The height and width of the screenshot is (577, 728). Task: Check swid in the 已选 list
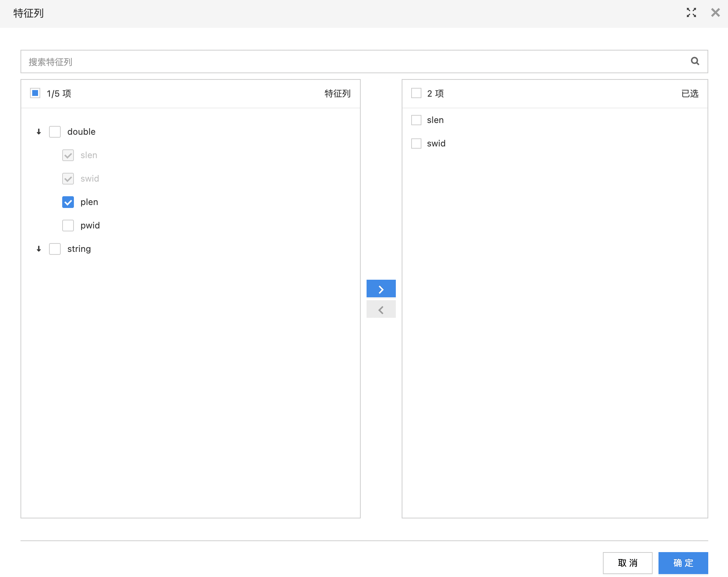[416, 144]
